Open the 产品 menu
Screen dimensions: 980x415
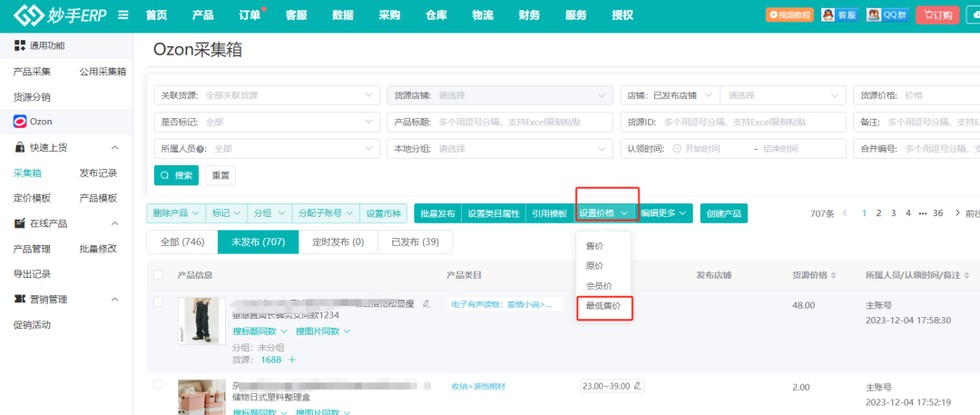[203, 15]
